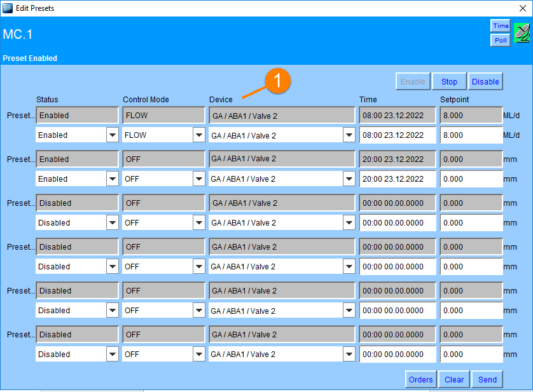Open last preset Device dropdown
The width and height of the screenshot is (533, 392).
tap(349, 355)
